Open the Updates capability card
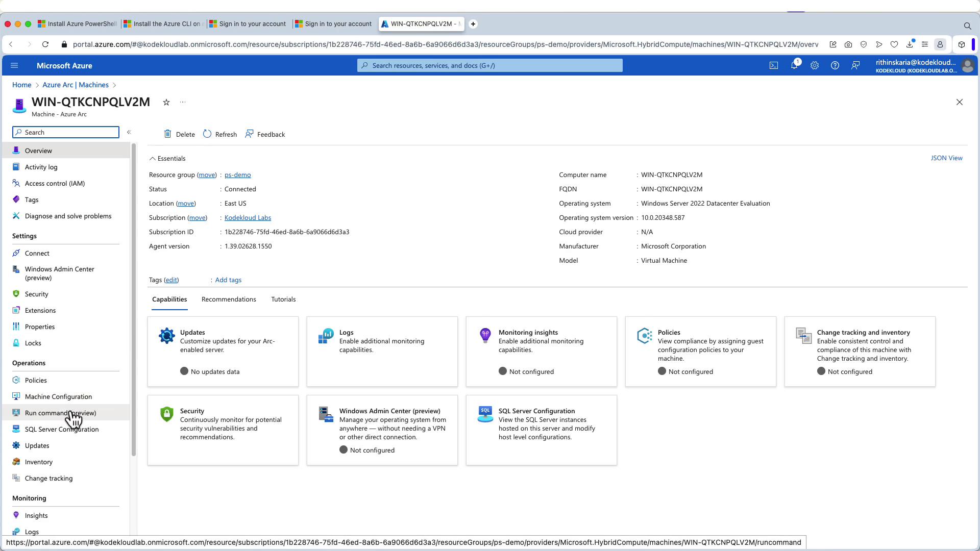 223,352
